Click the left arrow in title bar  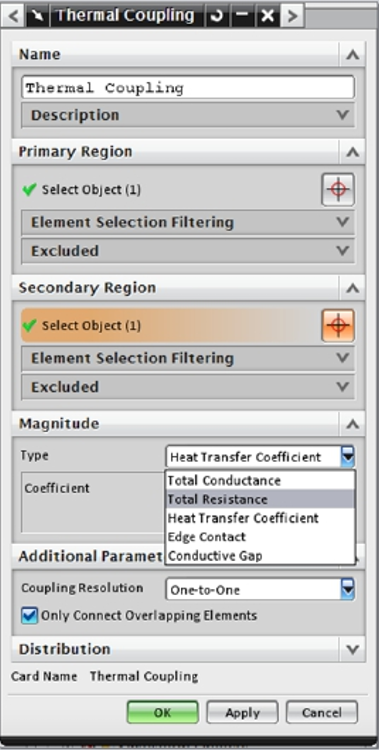(x=13, y=16)
